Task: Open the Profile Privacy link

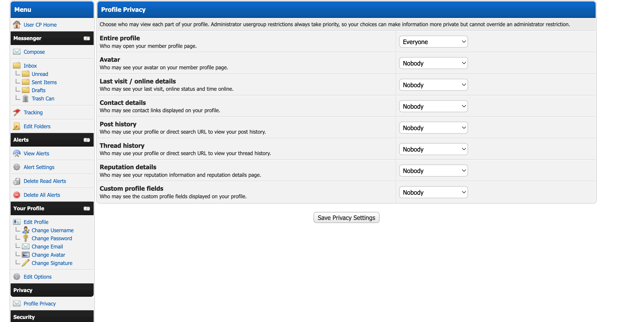Action: coord(40,304)
